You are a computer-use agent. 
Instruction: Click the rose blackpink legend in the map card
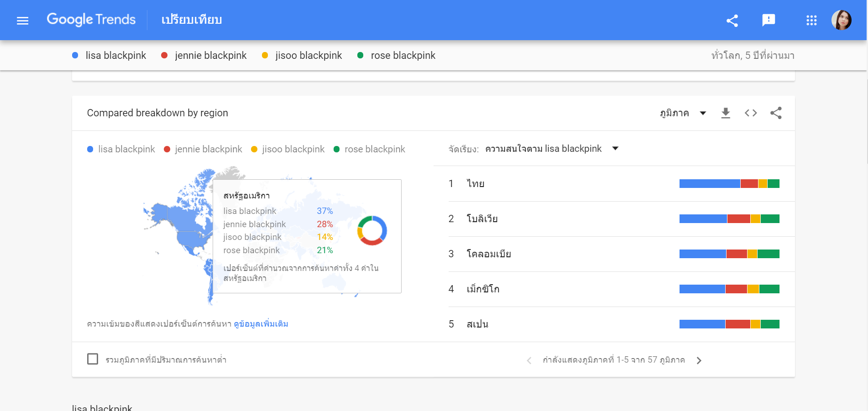(x=370, y=149)
